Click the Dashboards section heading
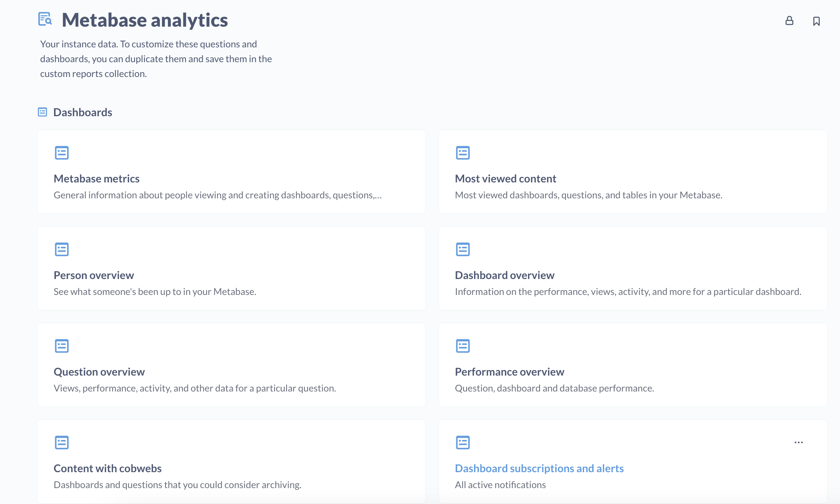The height and width of the screenshot is (504, 840). click(x=83, y=112)
